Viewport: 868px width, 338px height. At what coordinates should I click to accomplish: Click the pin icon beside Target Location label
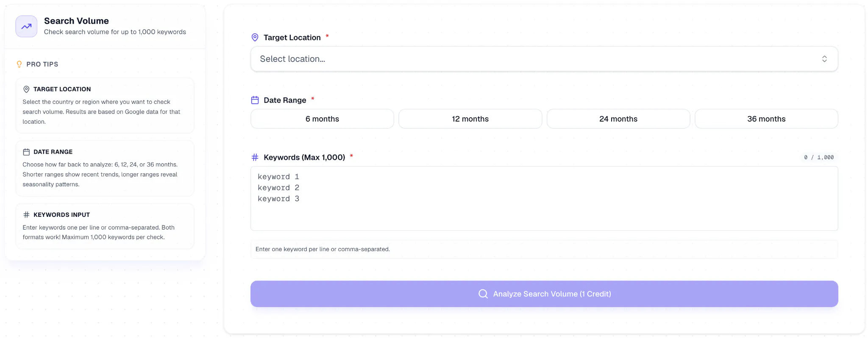tap(255, 37)
